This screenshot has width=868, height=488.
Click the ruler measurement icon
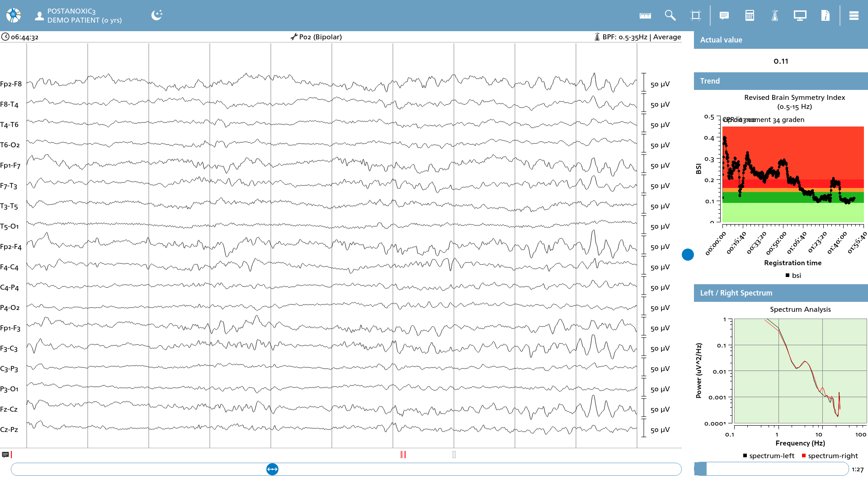click(645, 15)
